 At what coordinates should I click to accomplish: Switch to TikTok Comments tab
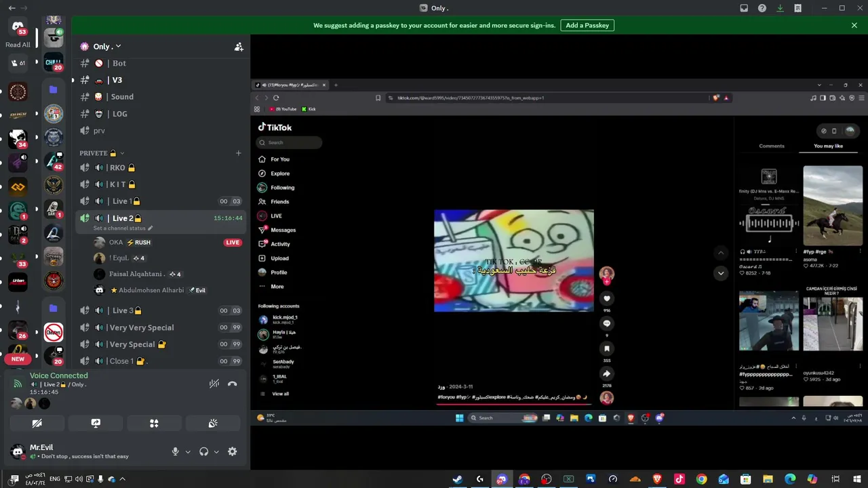click(772, 146)
